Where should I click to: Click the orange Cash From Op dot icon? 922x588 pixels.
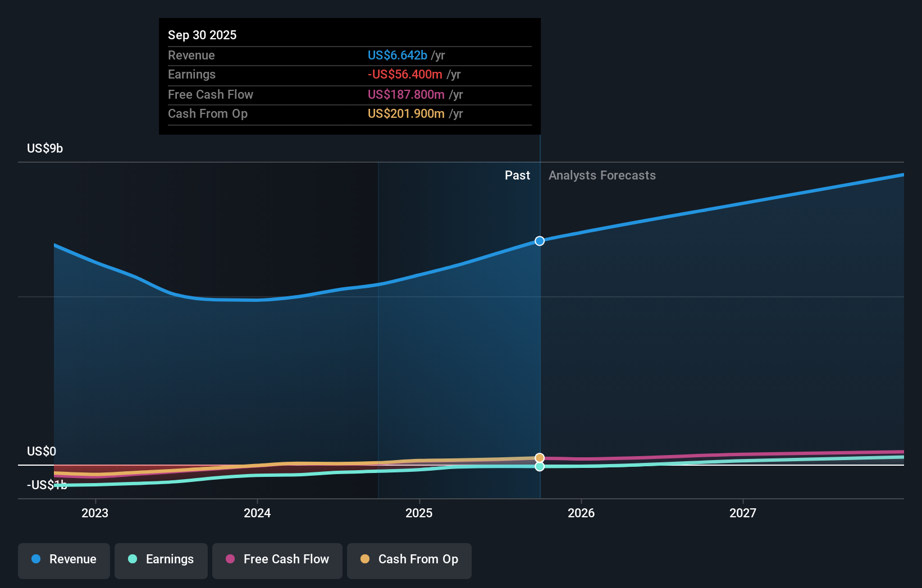tap(365, 559)
